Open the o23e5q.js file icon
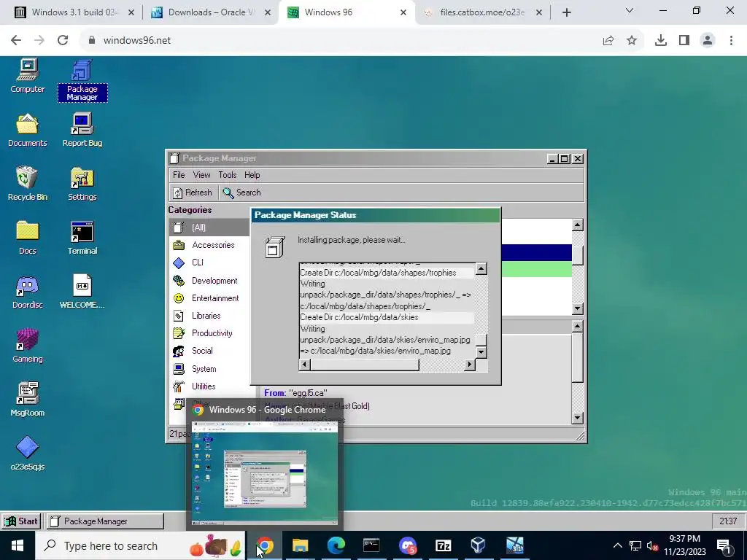The width and height of the screenshot is (747, 560). point(27,454)
